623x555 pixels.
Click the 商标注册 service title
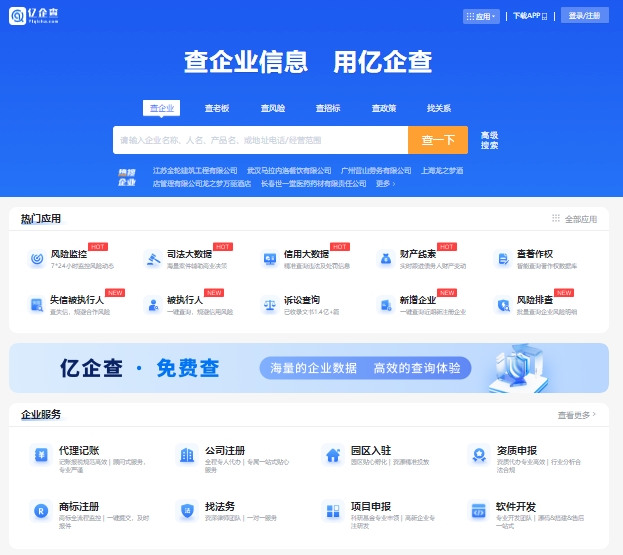pyautogui.click(x=79, y=507)
